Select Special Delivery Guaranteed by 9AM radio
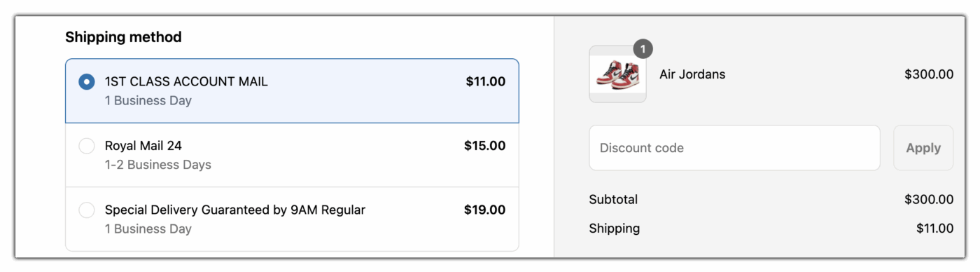This screenshot has height=272, width=980. (86, 210)
